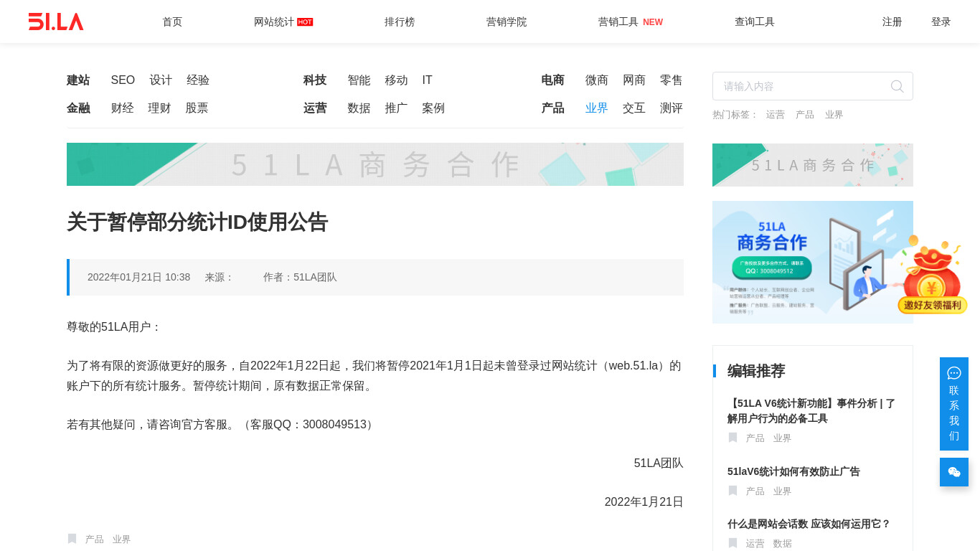980x551 pixels.
Task: Click the wide 51LA商务合作 banner above article
Action: tap(375, 164)
